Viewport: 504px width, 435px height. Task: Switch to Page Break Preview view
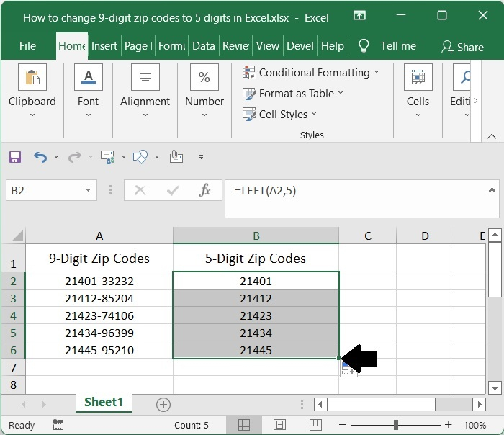pos(314,425)
